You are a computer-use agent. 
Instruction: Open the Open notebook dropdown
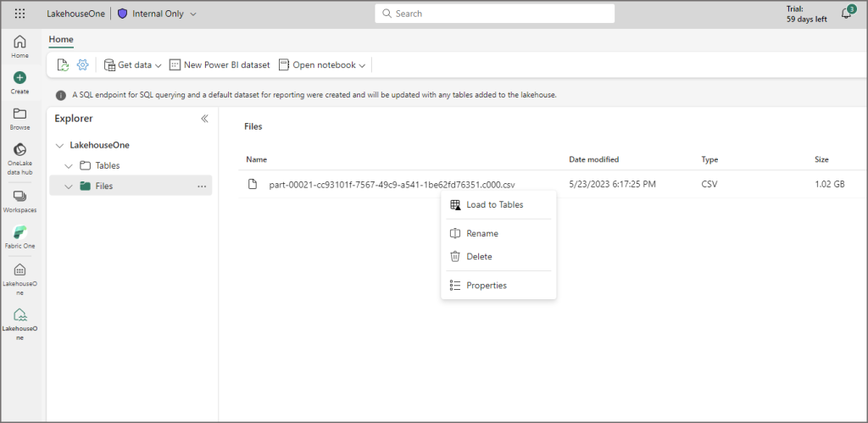[x=322, y=64]
